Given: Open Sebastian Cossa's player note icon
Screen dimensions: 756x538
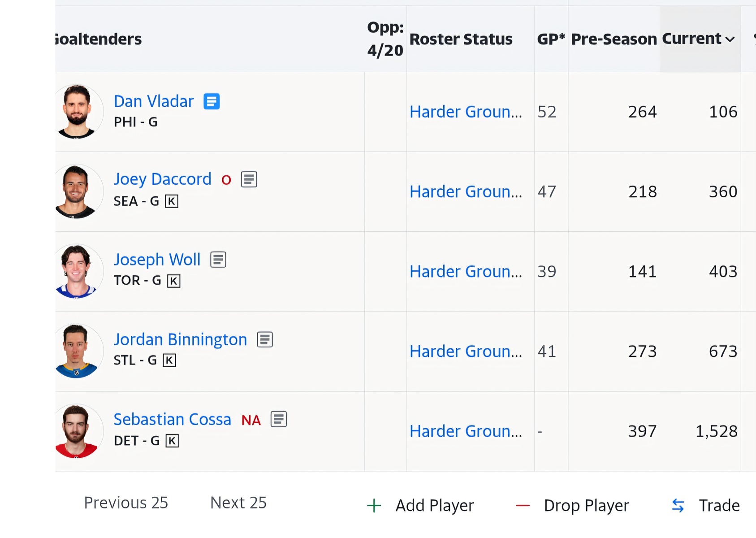Looking at the screenshot, I should (279, 419).
